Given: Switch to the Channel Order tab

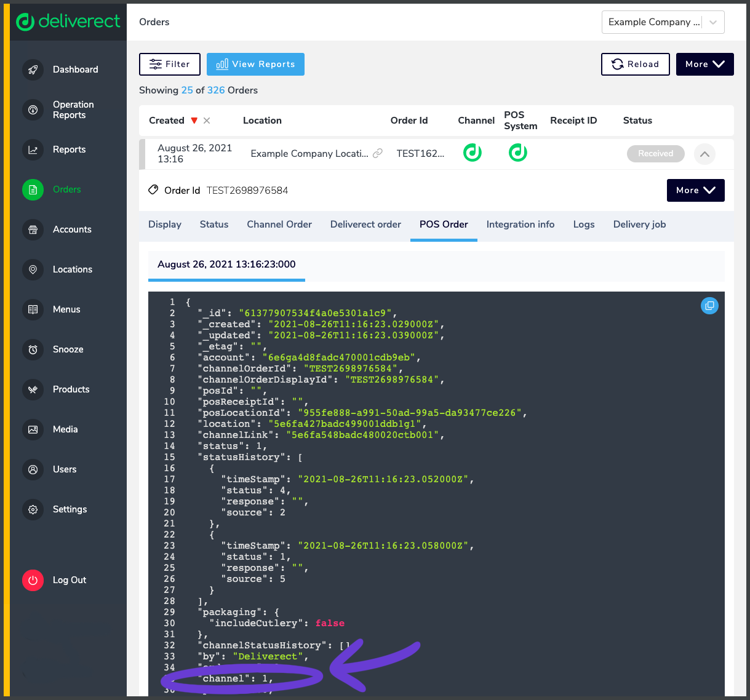Looking at the screenshot, I should tap(279, 225).
